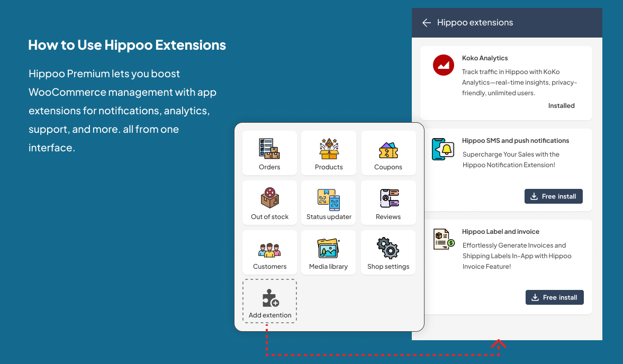The width and height of the screenshot is (623, 364).
Task: Select Hippoo SMS and push notifications title
Action: [516, 141]
